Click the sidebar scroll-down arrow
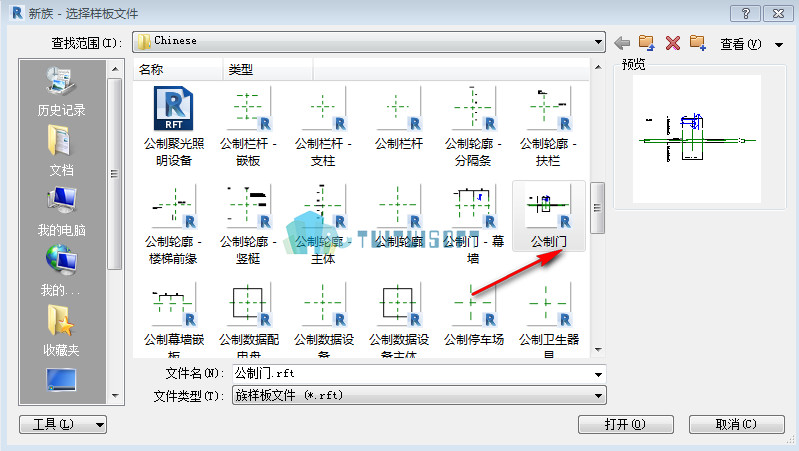 pyautogui.click(x=115, y=395)
